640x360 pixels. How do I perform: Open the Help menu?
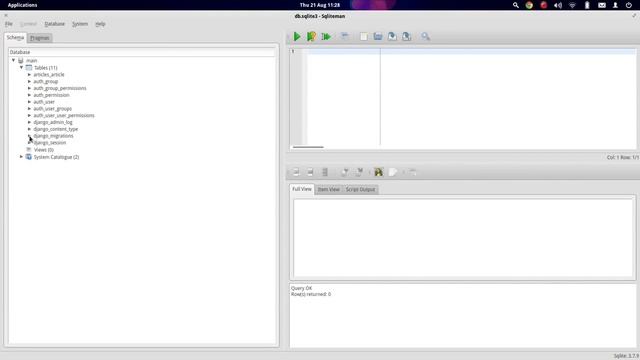click(x=100, y=24)
